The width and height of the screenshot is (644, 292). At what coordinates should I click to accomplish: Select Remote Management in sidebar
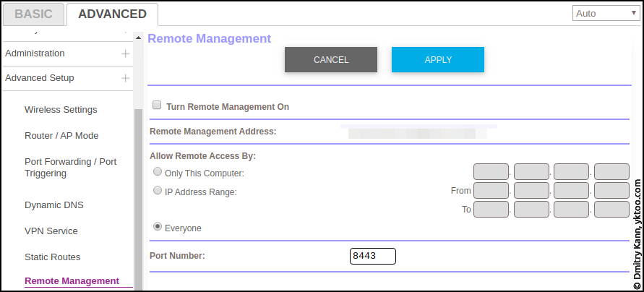click(72, 281)
